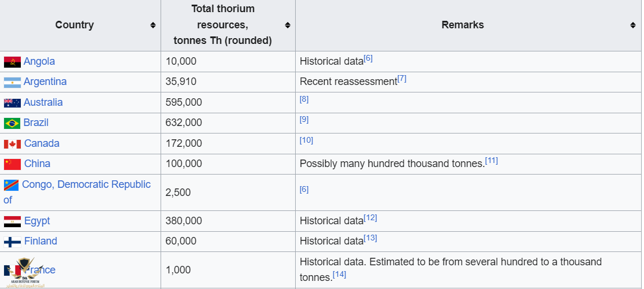
Task: Click the Finland flag icon
Action: click(x=12, y=242)
